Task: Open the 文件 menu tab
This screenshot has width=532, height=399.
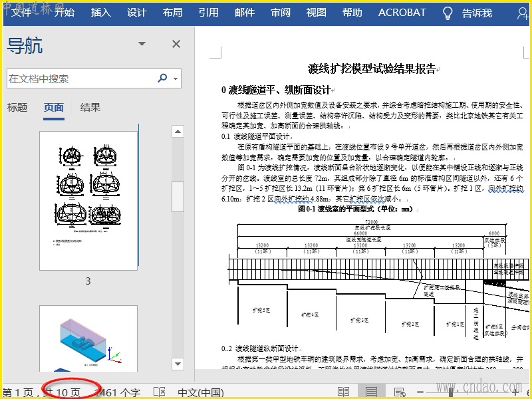Action: [x=22, y=13]
